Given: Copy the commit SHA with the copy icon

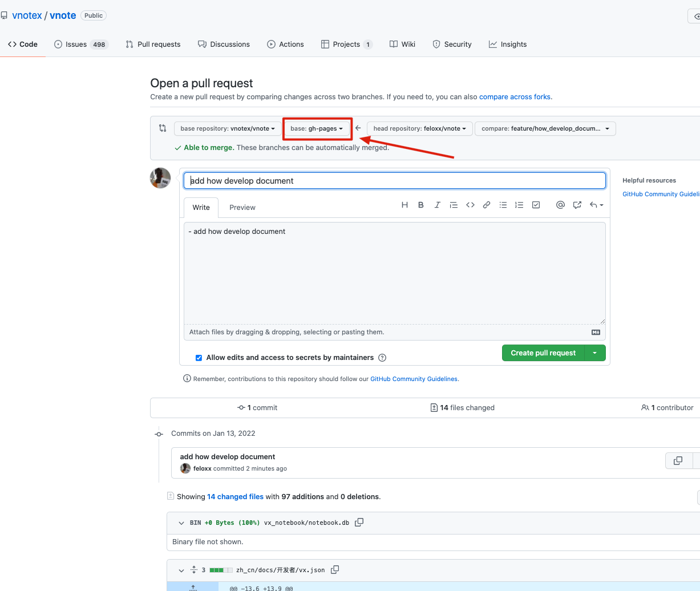Looking at the screenshot, I should (678, 460).
